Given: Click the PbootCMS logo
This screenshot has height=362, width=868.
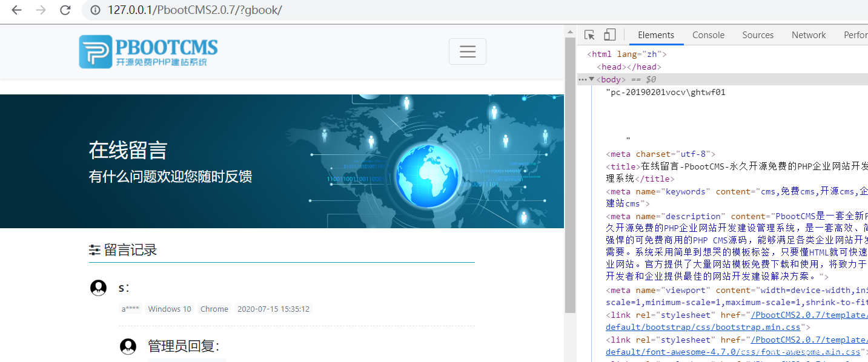Looking at the screenshot, I should click(148, 51).
